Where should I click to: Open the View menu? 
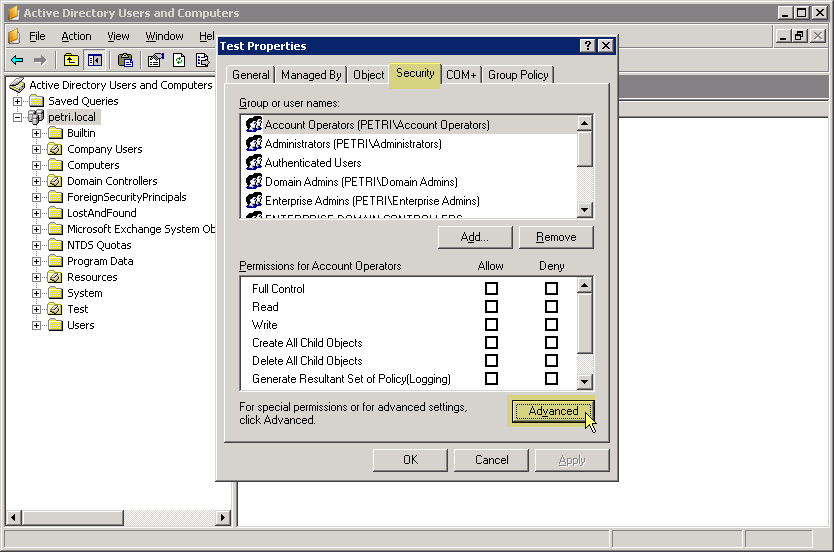click(x=118, y=36)
